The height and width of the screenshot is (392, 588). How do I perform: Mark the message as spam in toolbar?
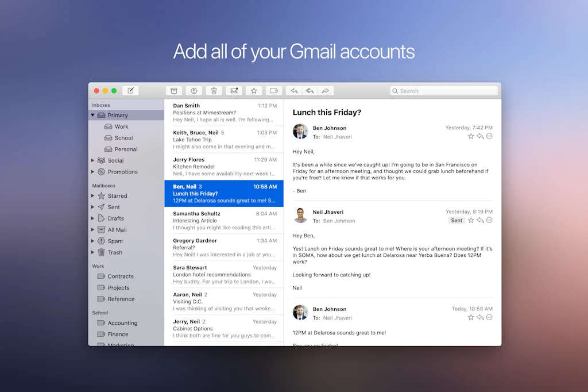[194, 91]
